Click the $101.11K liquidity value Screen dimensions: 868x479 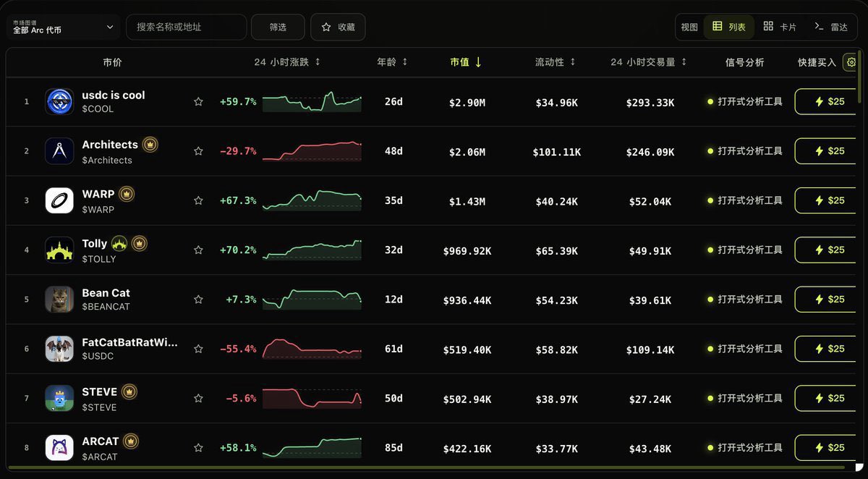coord(557,152)
